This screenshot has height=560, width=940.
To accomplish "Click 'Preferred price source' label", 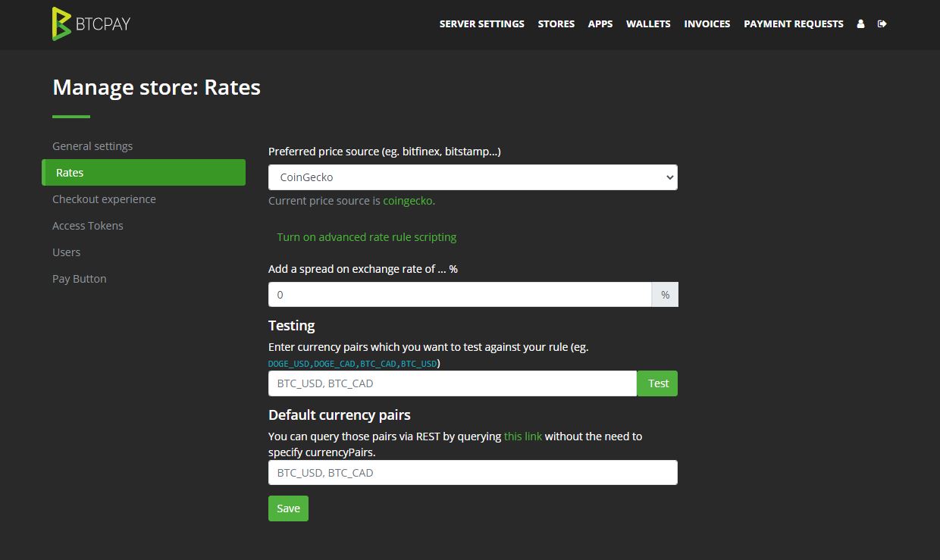I will point(384,152).
